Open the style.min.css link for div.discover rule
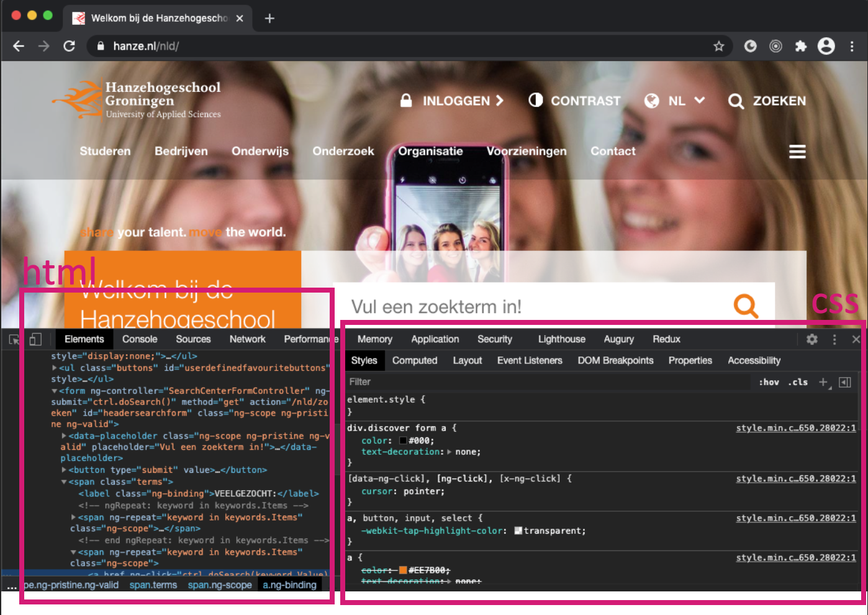Screen dimensions: 868x615 (x=796, y=428)
